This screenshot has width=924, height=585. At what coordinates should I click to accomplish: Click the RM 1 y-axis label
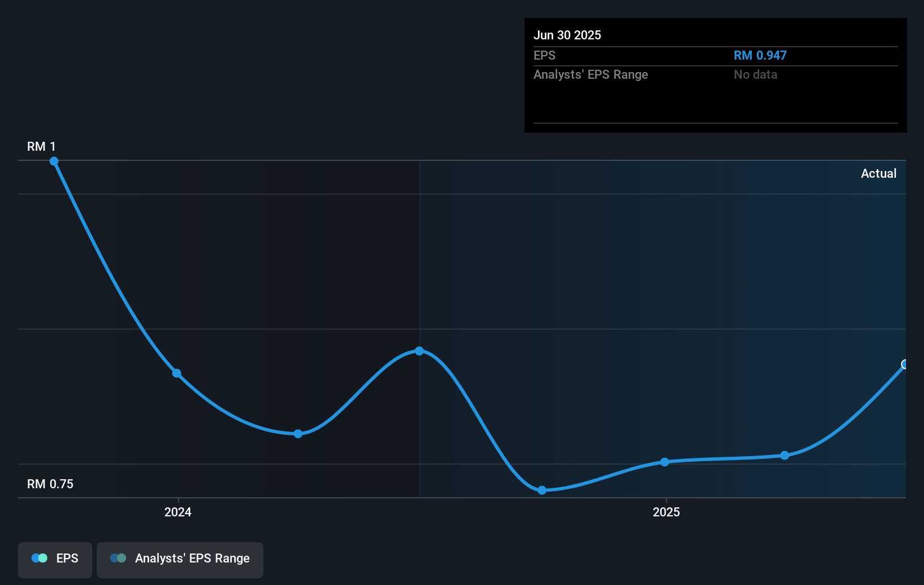coord(42,147)
